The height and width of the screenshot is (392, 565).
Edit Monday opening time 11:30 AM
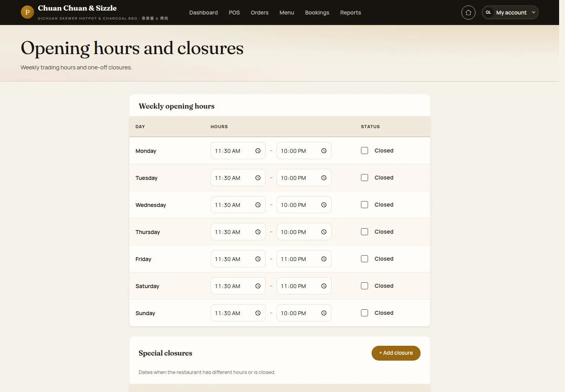pyautogui.click(x=238, y=151)
